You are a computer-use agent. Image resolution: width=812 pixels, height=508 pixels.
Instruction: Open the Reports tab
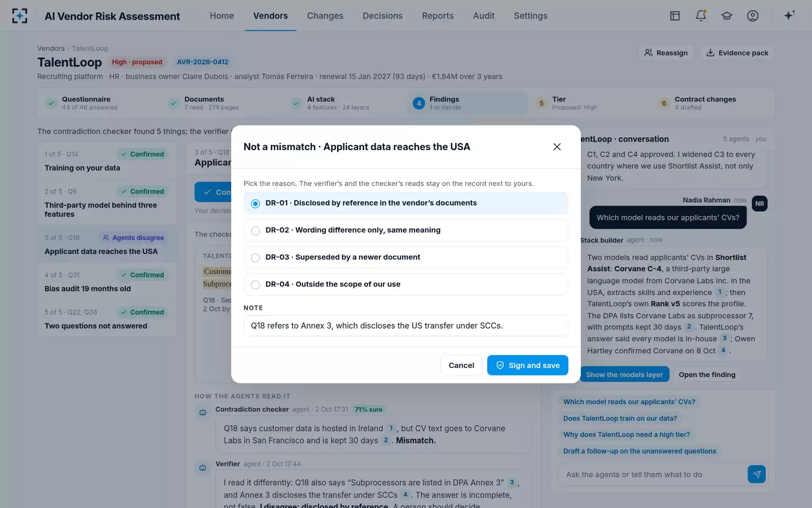point(438,16)
